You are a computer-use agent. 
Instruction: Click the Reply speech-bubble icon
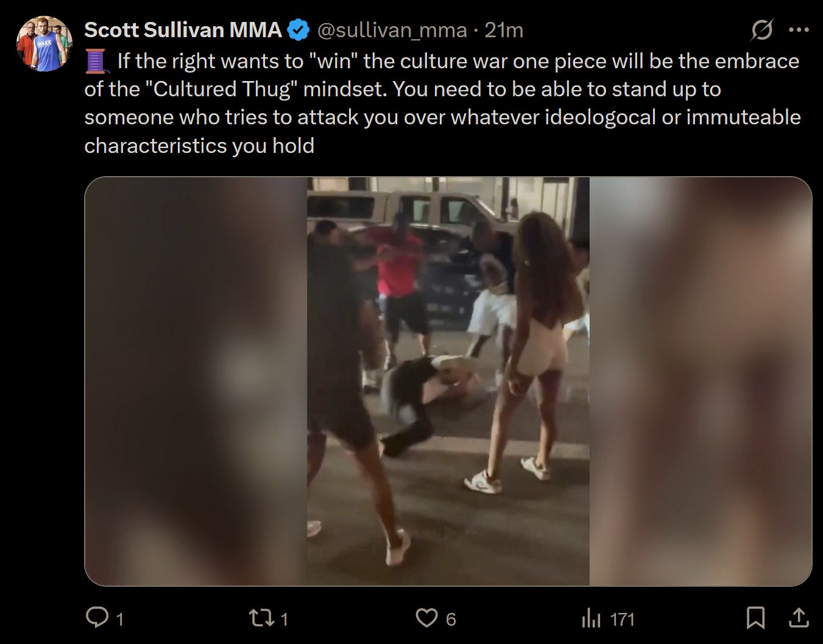click(x=97, y=618)
